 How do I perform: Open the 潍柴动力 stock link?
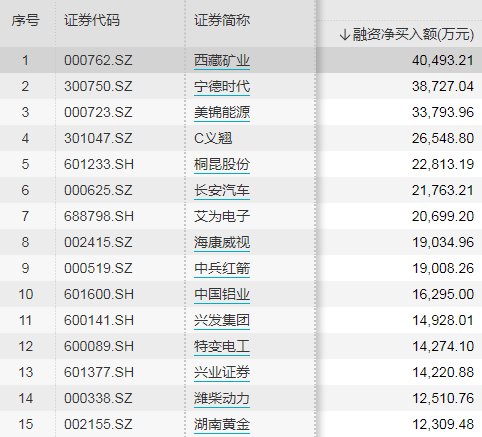[222, 398]
